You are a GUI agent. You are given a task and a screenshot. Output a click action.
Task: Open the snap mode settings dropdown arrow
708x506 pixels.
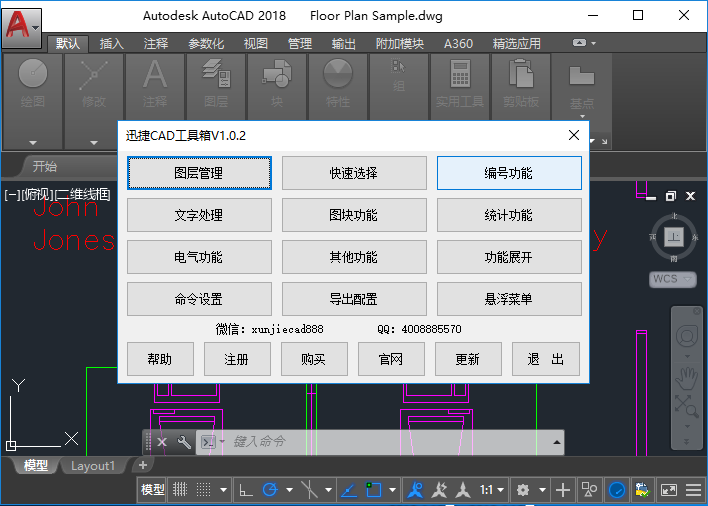[223, 490]
